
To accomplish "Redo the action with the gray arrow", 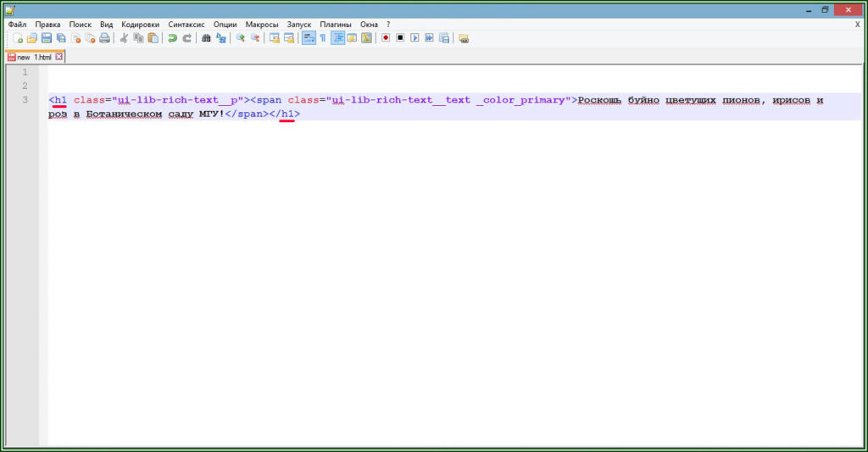I will (x=186, y=38).
